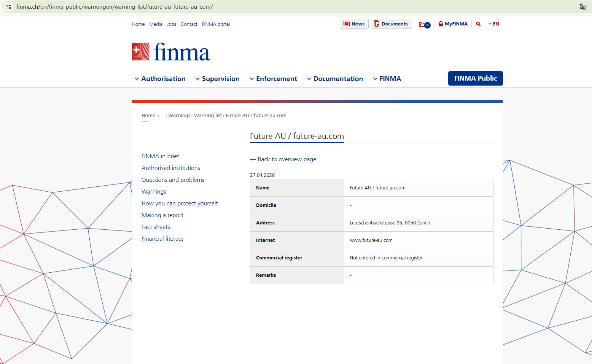Click the www.future-au.com Internet value
Viewport: 592px width, 364px height.
click(371, 240)
